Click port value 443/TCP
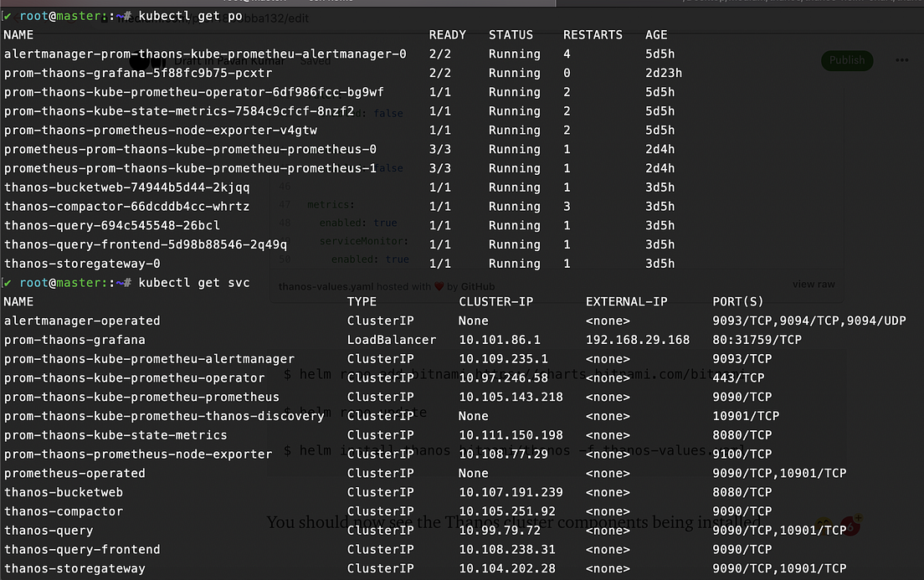 [738, 377]
